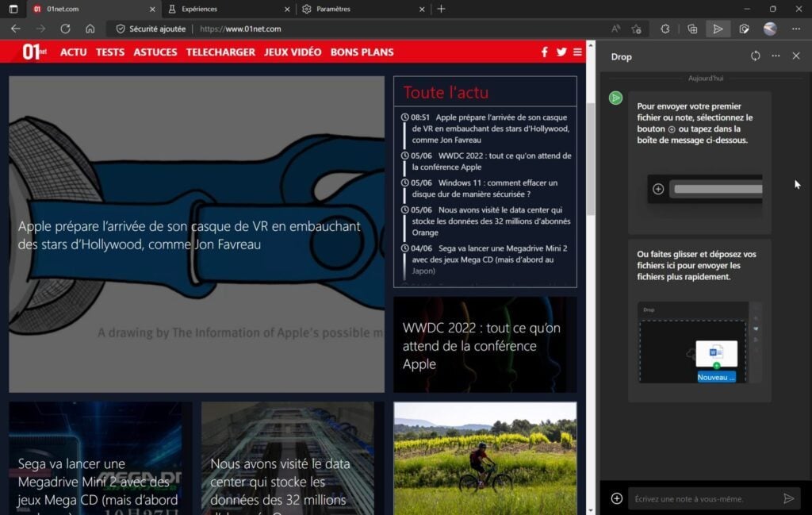Open 01net Twitter page icon

point(561,52)
